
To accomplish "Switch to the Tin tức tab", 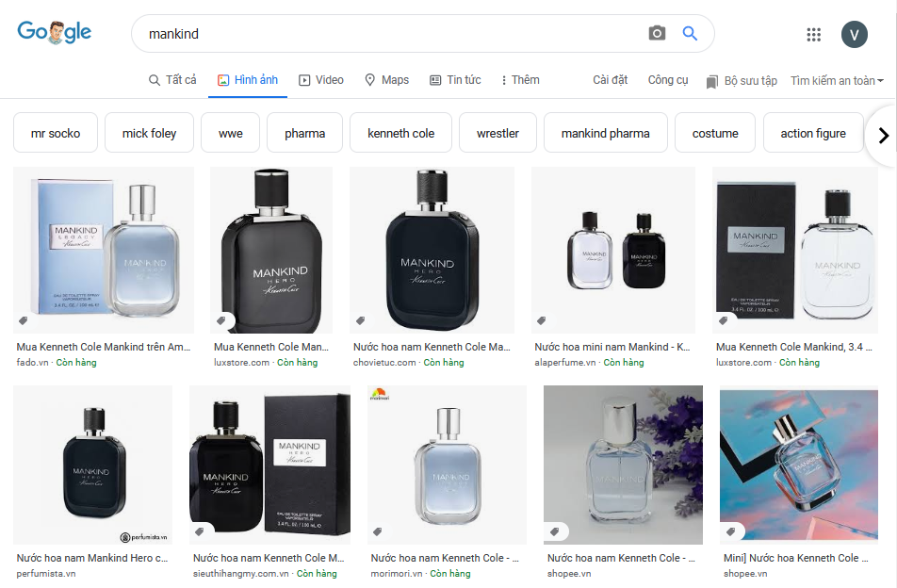I will tap(455, 80).
